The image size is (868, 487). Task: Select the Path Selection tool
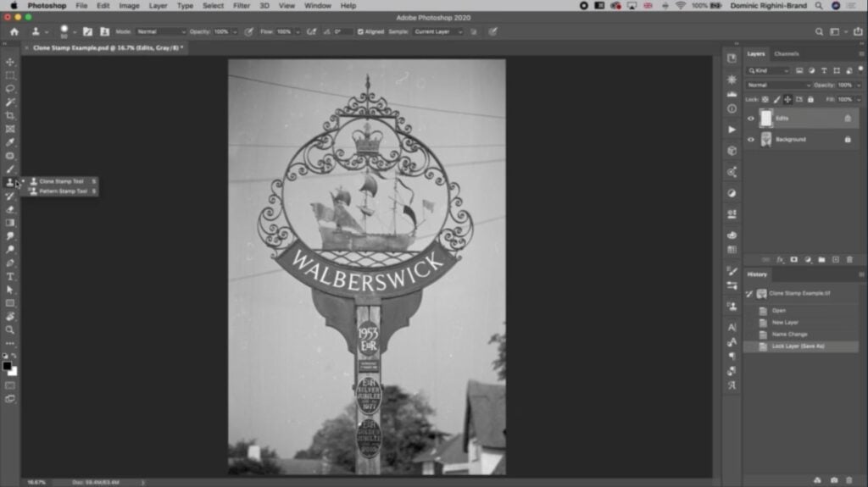pos(10,290)
